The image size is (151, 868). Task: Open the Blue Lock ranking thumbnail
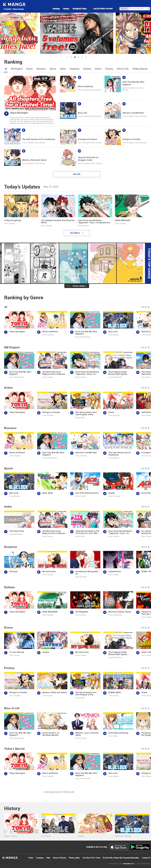68,110
